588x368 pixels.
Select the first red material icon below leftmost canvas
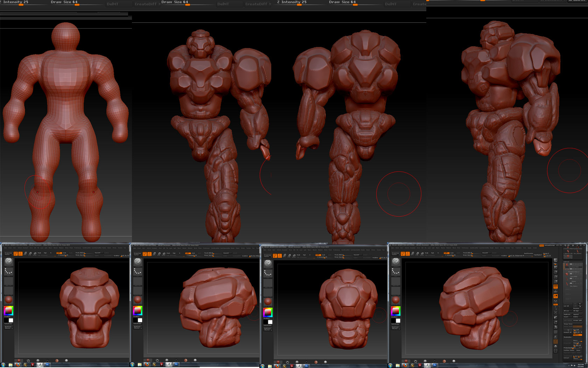click(19, 360)
